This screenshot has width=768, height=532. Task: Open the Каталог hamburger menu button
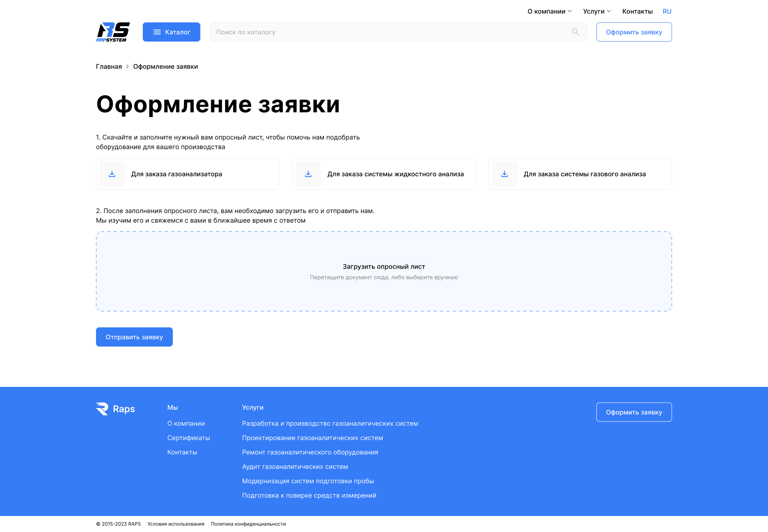pyautogui.click(x=171, y=32)
